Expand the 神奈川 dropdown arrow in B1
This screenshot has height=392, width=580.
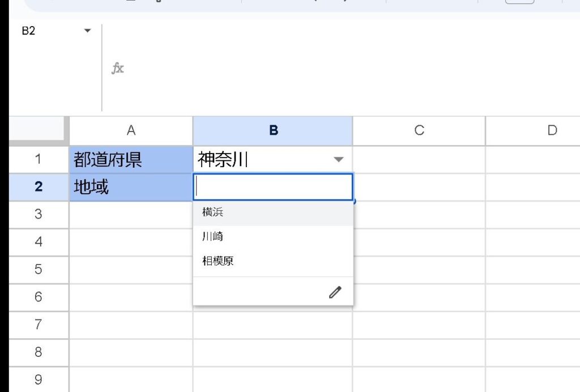click(339, 160)
